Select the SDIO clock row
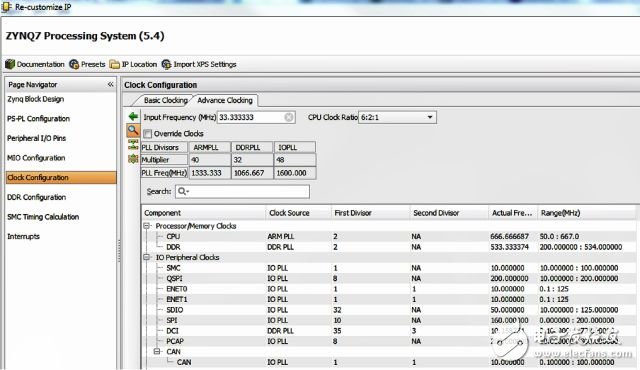 tap(389, 310)
